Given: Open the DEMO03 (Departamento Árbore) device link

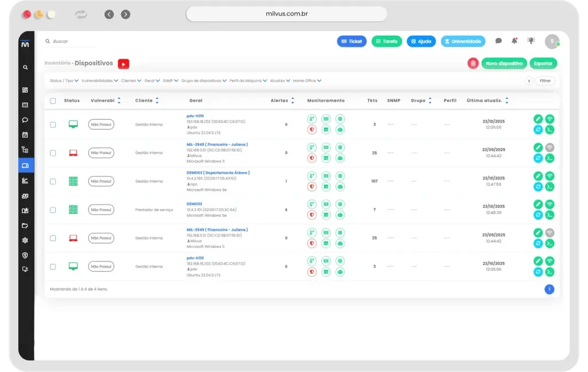Looking at the screenshot, I should pyautogui.click(x=218, y=173).
